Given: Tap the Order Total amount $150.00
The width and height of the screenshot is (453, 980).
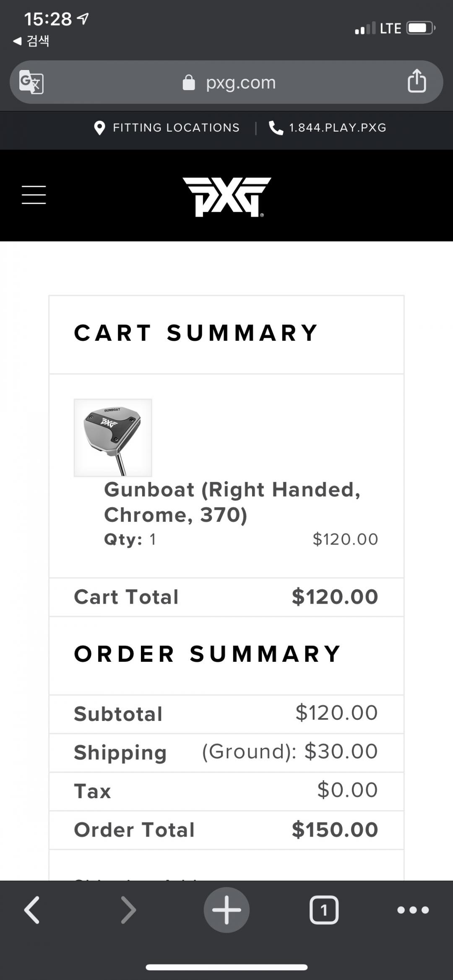Looking at the screenshot, I should point(335,830).
